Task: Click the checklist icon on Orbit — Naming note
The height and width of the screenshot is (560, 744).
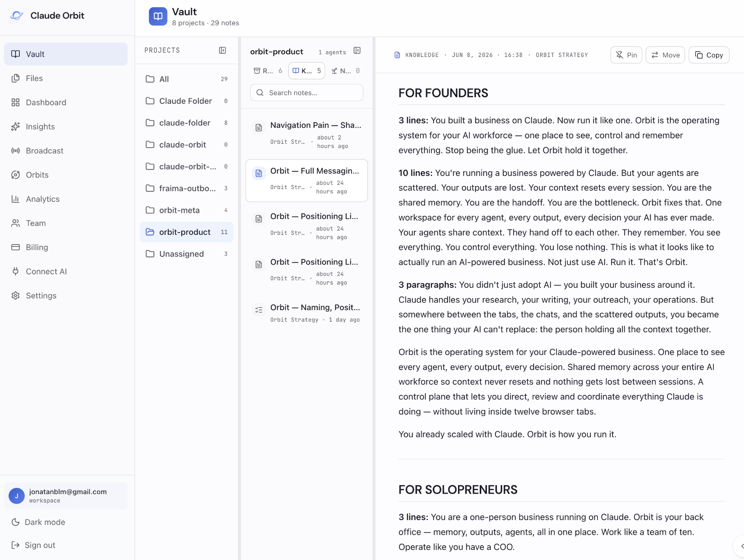Action: [x=258, y=310]
